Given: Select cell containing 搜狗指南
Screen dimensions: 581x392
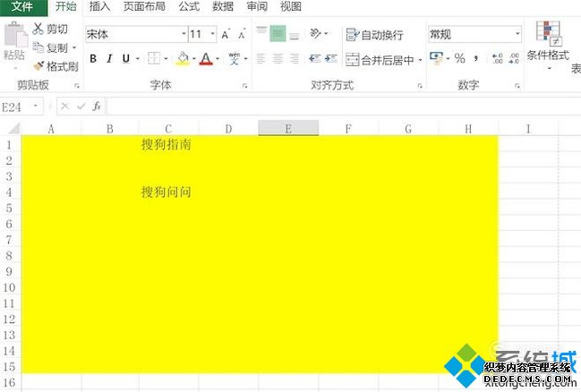Looking at the screenshot, I should click(x=168, y=144).
